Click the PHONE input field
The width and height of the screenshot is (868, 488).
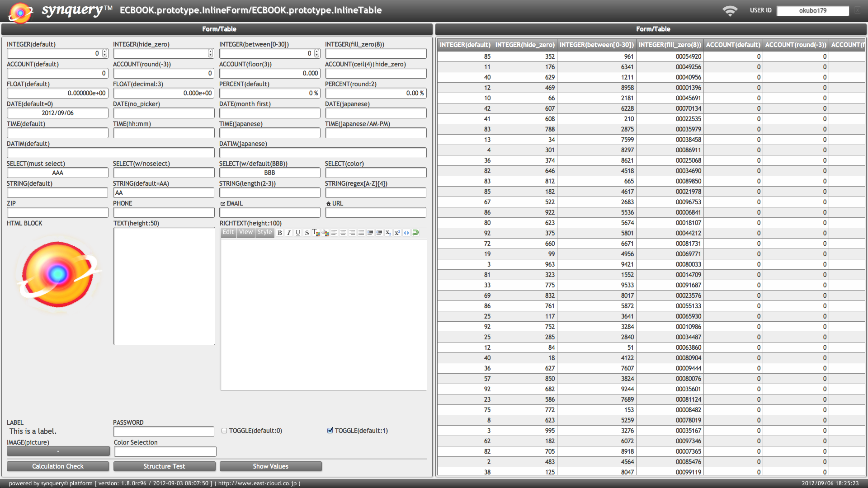click(164, 212)
